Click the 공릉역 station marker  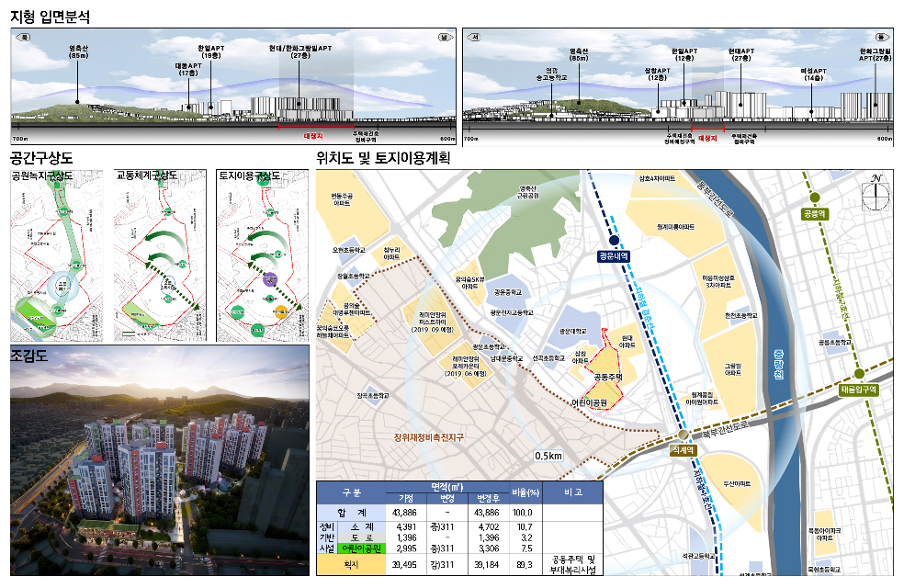[814, 197]
